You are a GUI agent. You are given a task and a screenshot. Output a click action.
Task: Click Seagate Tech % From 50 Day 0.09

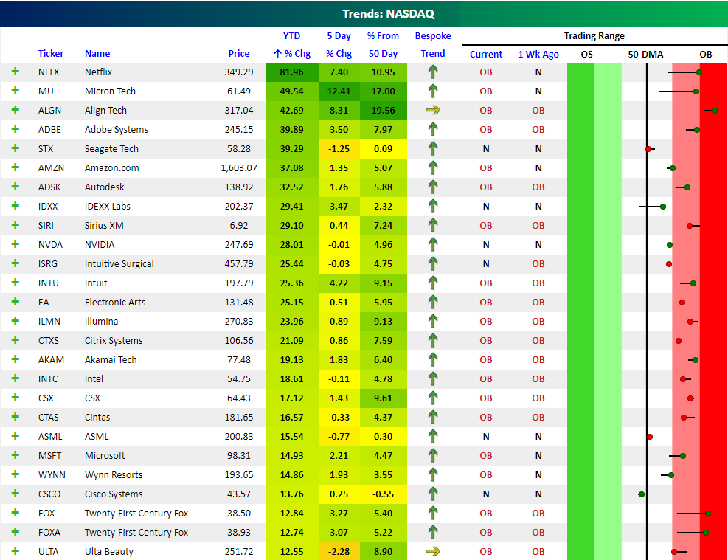pos(383,148)
